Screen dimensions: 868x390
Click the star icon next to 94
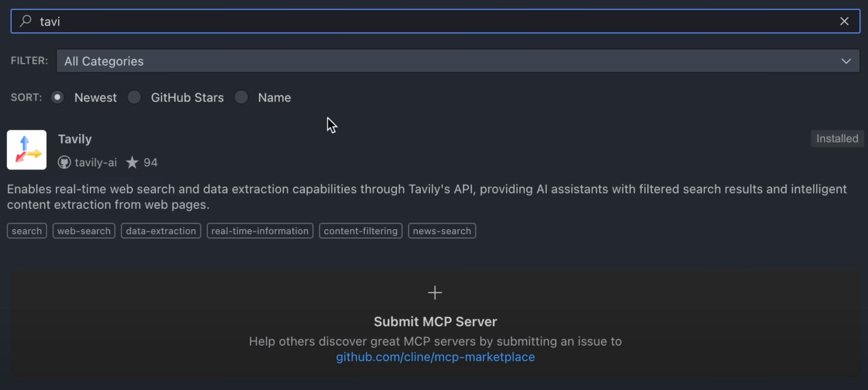132,162
